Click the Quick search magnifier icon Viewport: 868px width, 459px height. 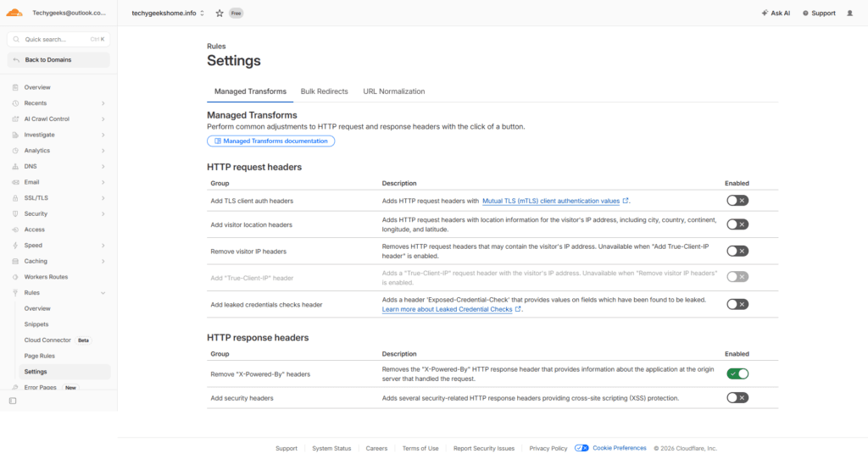click(x=16, y=39)
